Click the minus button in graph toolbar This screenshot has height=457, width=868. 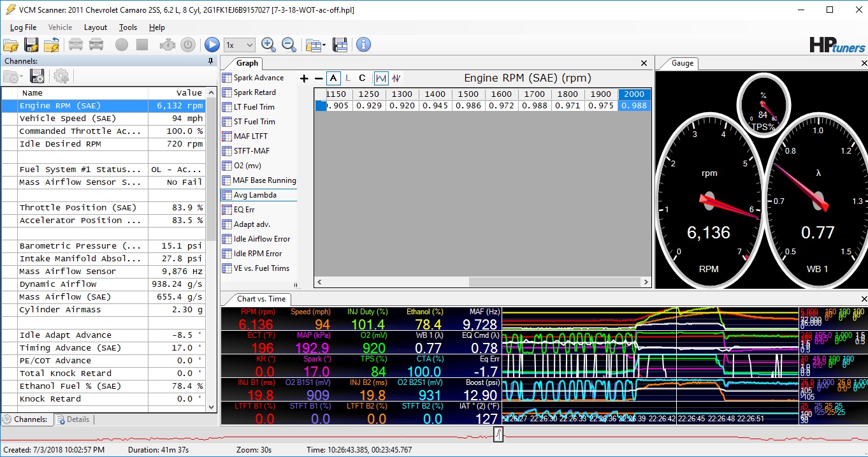click(x=319, y=78)
